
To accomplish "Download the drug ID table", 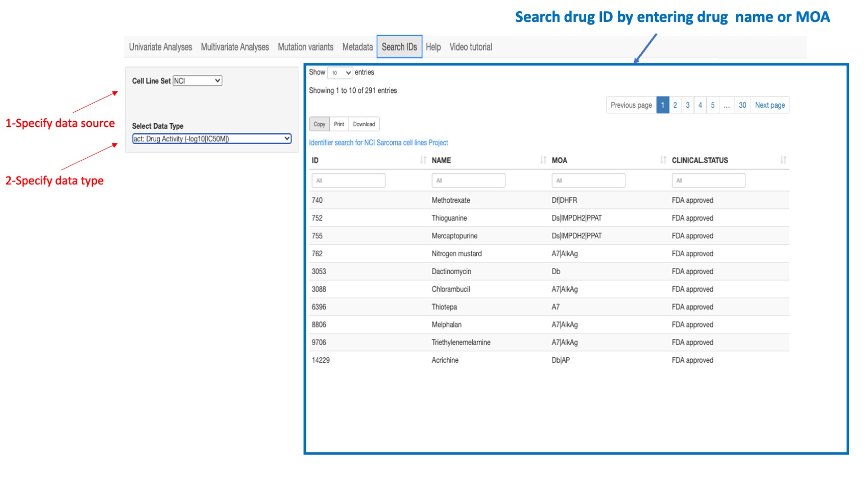I will [x=364, y=124].
